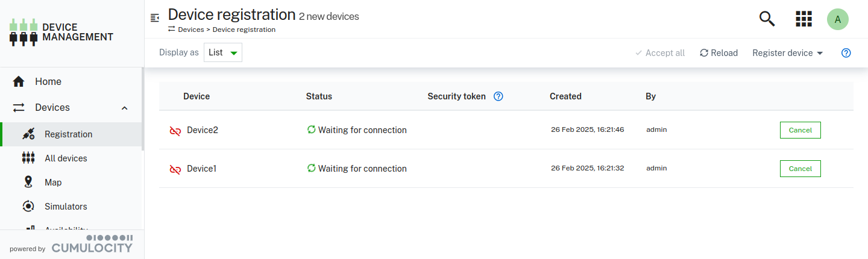Open the Display as List dropdown
The width and height of the screenshot is (868, 259).
pyautogui.click(x=223, y=52)
